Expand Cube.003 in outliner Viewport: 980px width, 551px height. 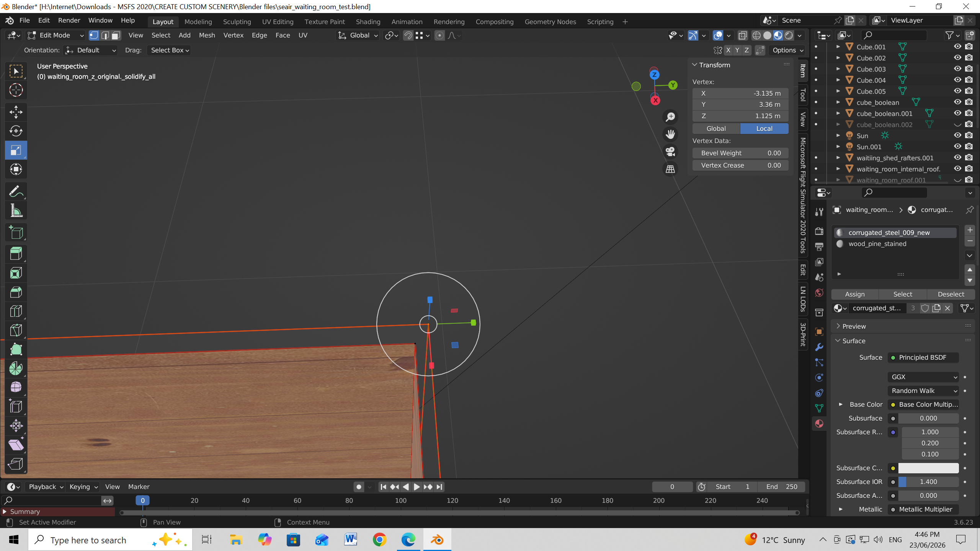point(838,69)
